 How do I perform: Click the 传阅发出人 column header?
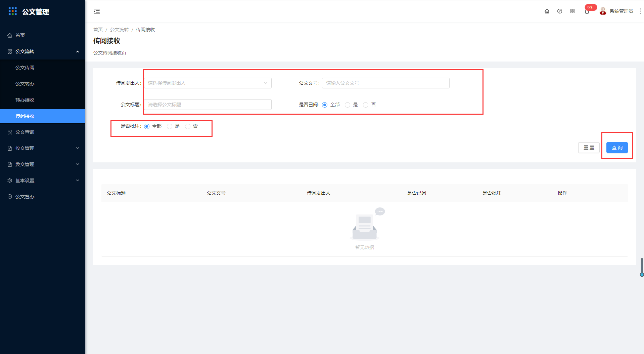pyautogui.click(x=319, y=193)
